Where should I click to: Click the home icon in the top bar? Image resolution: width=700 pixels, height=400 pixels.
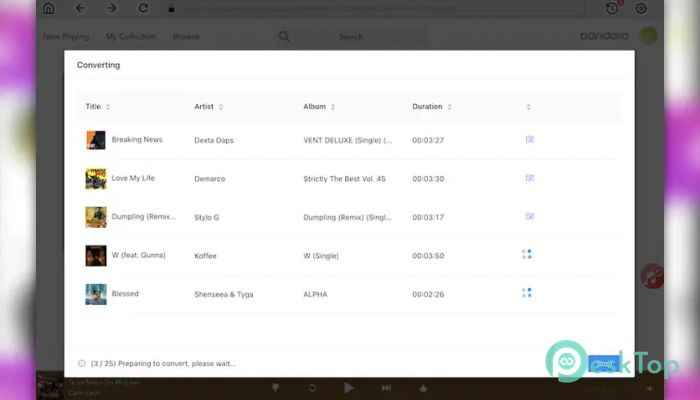[x=49, y=8]
